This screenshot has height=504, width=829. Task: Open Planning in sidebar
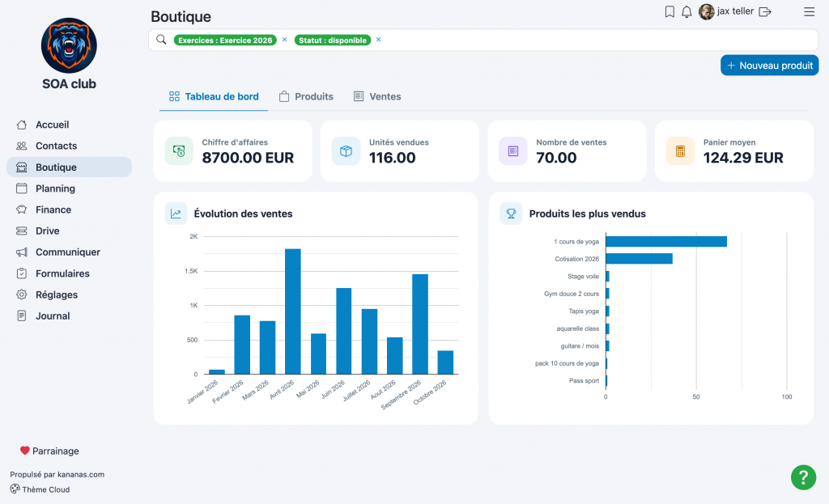tap(69, 188)
